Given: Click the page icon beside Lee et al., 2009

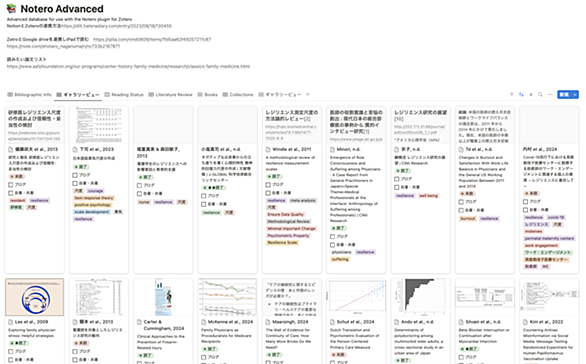Looking at the screenshot, I should point(10,322).
